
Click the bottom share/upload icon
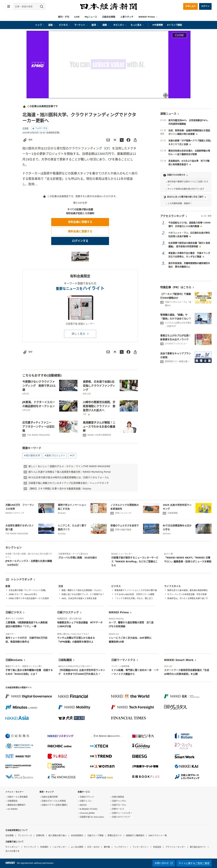coord(135,352)
